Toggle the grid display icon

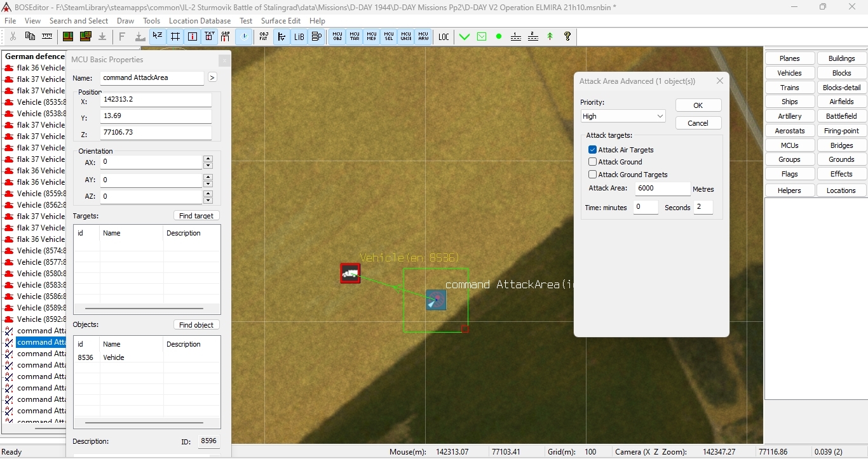pyautogui.click(x=175, y=37)
